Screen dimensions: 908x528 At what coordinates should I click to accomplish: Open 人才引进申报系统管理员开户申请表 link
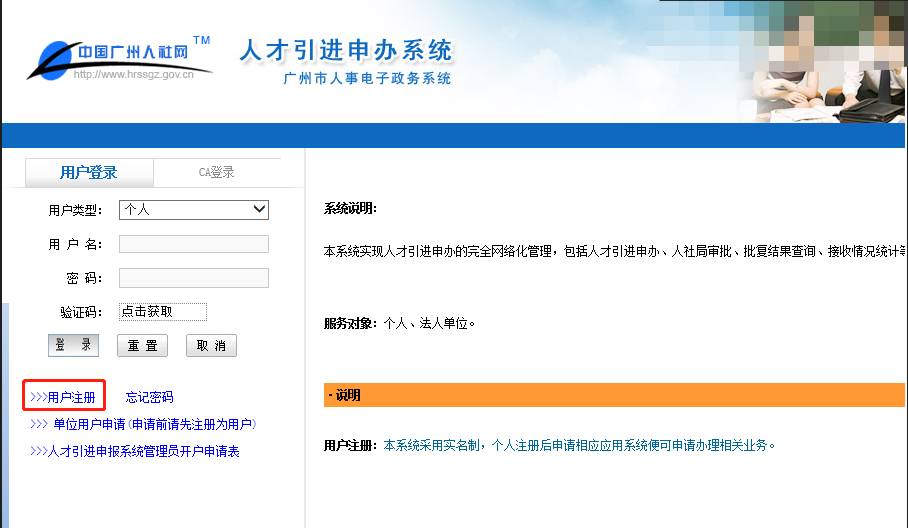pos(135,451)
